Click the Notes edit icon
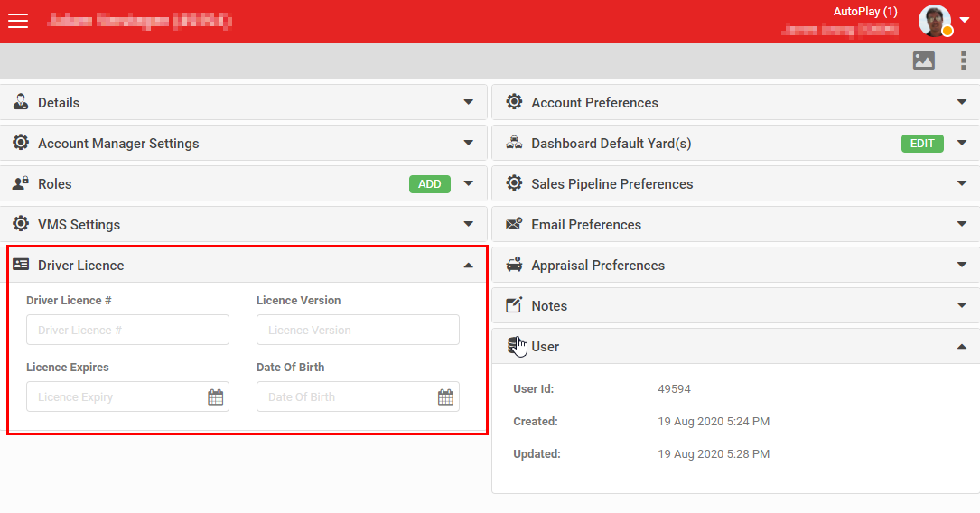 point(514,305)
